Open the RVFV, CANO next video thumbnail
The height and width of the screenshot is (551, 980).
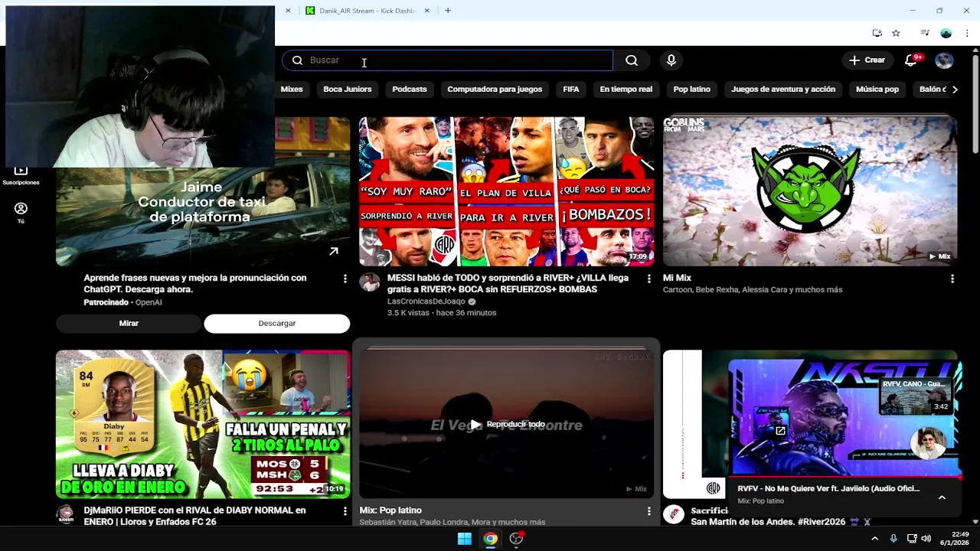pyautogui.click(x=916, y=396)
